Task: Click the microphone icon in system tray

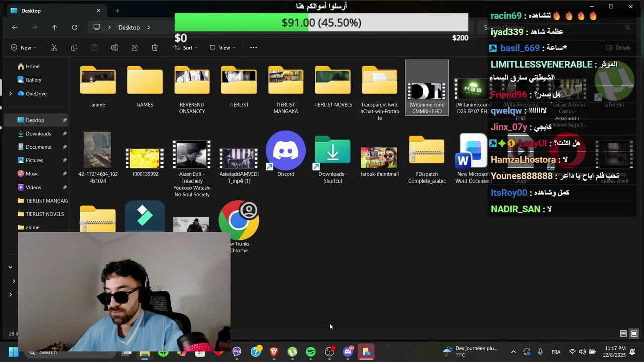Action: click(540, 352)
